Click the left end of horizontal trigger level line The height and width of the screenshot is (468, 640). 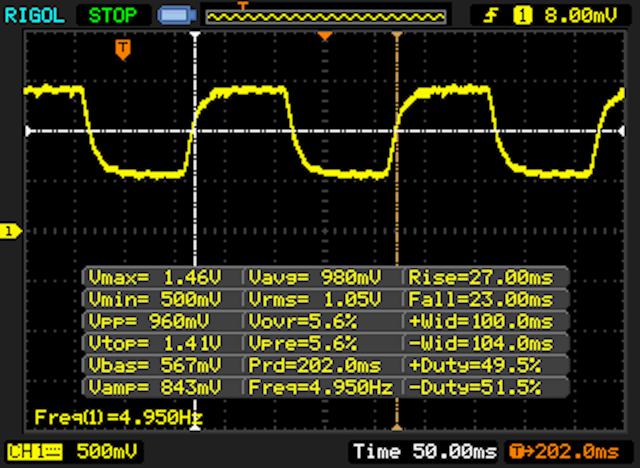(29, 131)
